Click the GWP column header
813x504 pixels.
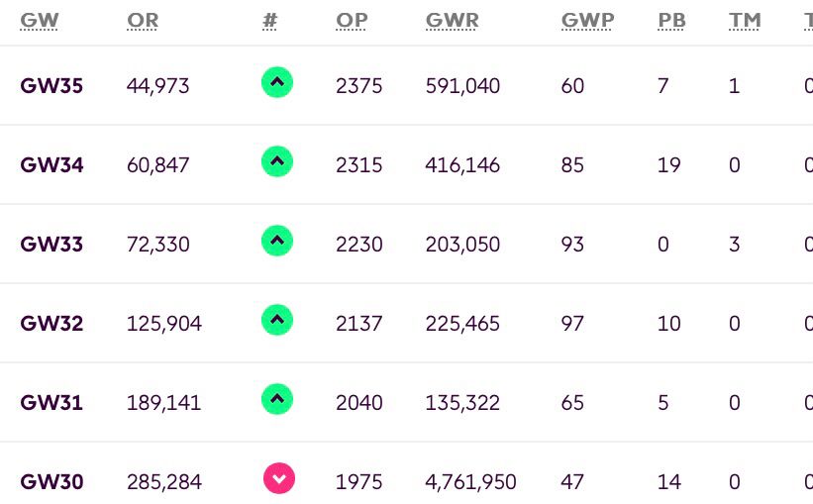(x=587, y=21)
